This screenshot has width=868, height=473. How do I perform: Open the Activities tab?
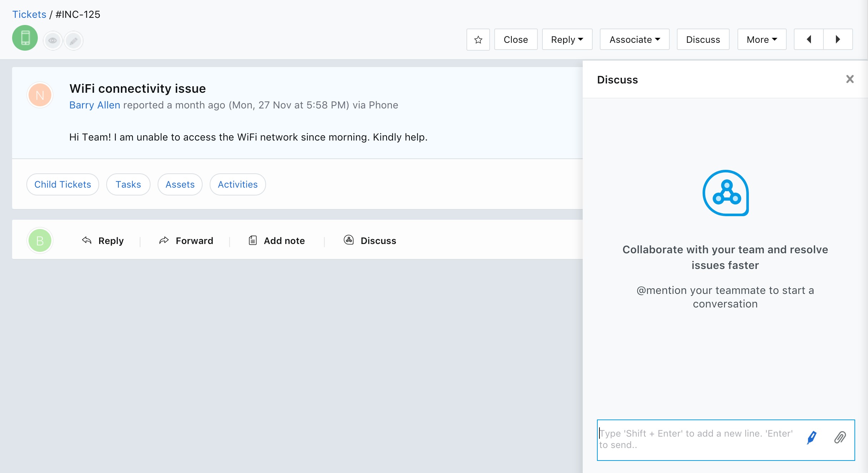[238, 184]
